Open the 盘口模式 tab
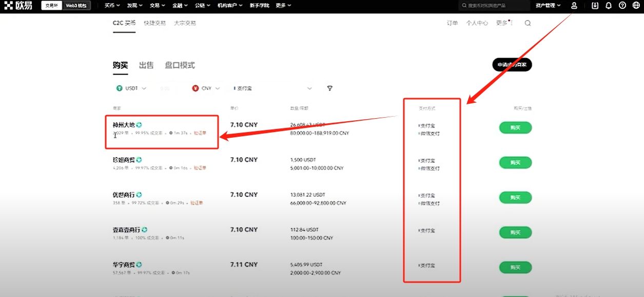Image resolution: width=644 pixels, height=297 pixels. tap(180, 65)
